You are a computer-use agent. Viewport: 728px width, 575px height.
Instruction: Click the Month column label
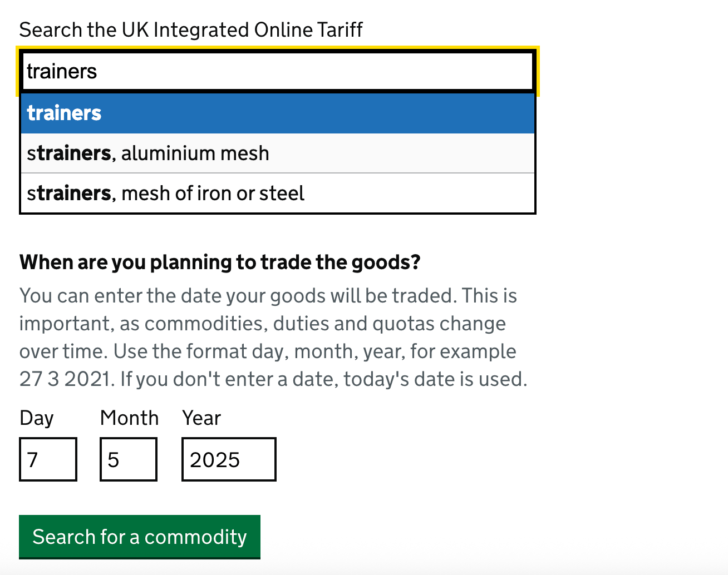coord(129,418)
